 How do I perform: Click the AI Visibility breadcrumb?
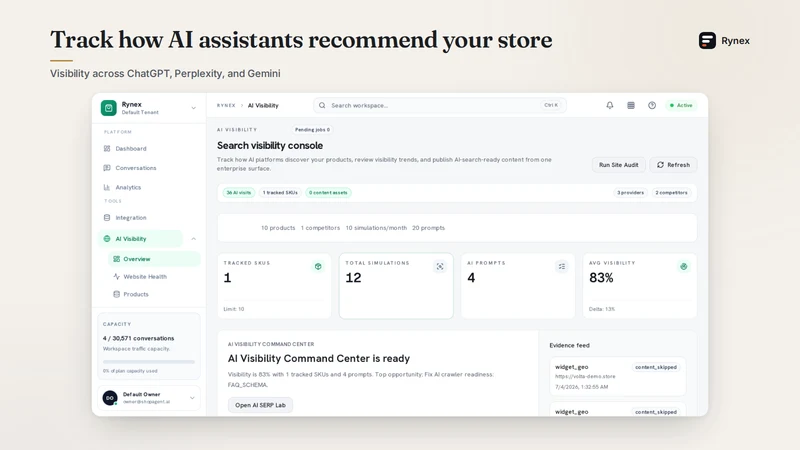(x=263, y=106)
